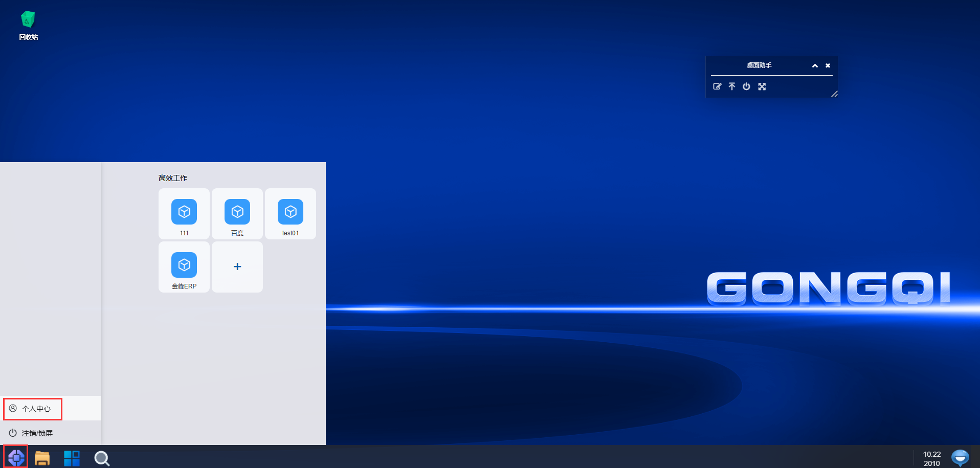980x468 pixels.
Task: Open the search magnifier on taskbar
Action: 102,458
